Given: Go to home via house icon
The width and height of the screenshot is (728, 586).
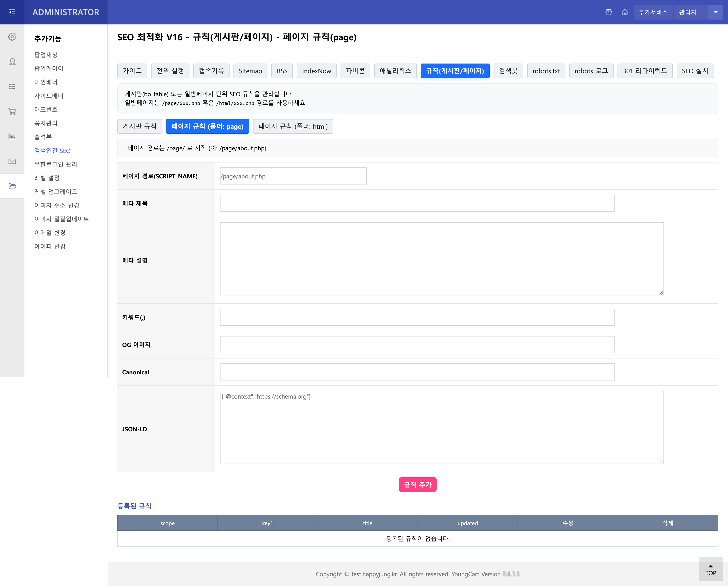Looking at the screenshot, I should pyautogui.click(x=625, y=12).
